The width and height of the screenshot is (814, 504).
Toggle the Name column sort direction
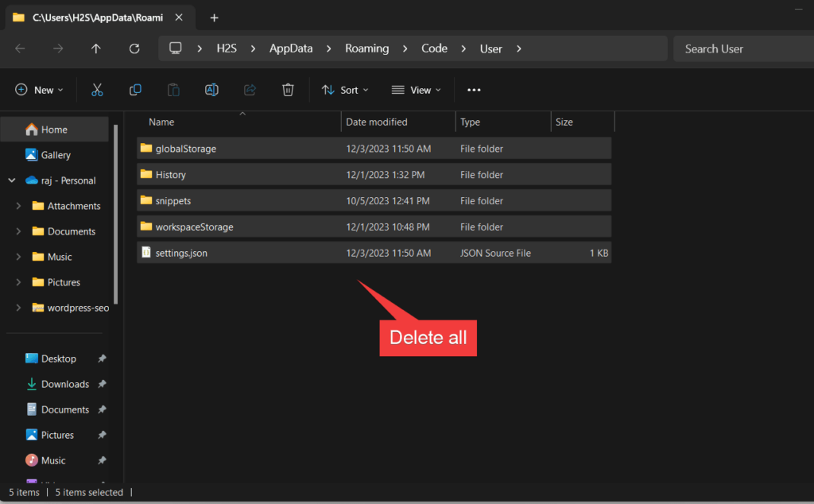pyautogui.click(x=161, y=122)
